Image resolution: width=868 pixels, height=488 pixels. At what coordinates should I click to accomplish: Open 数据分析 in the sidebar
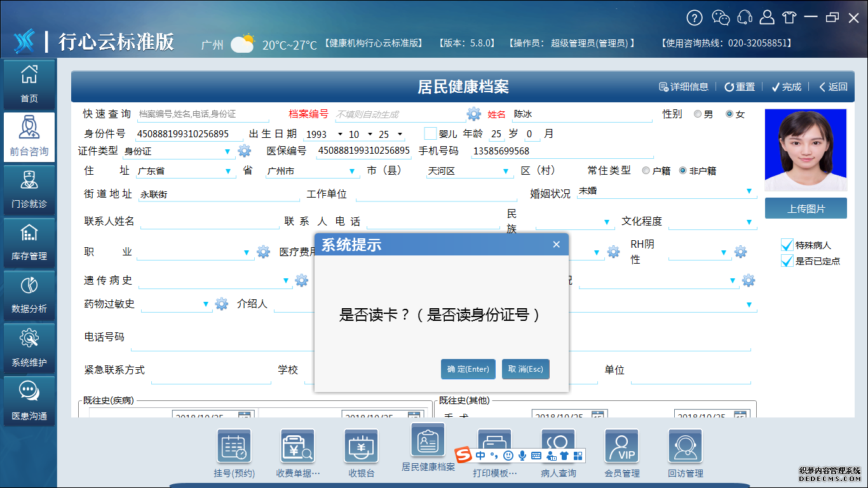coord(29,295)
